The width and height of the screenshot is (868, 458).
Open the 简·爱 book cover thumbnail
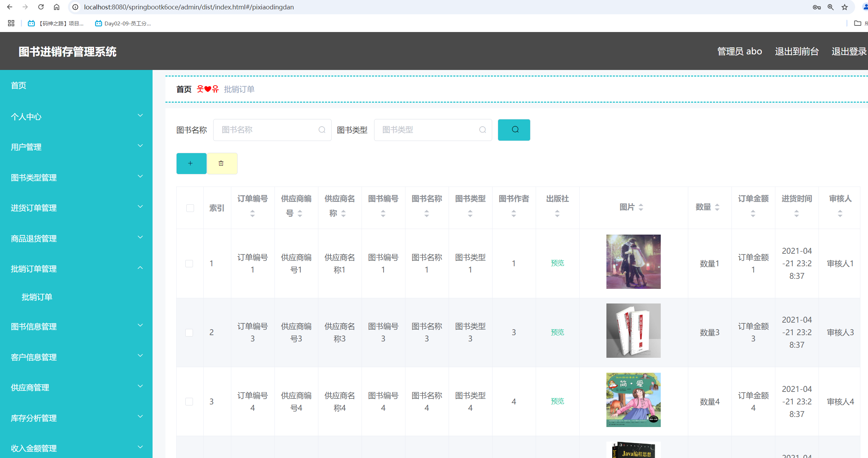(x=633, y=400)
